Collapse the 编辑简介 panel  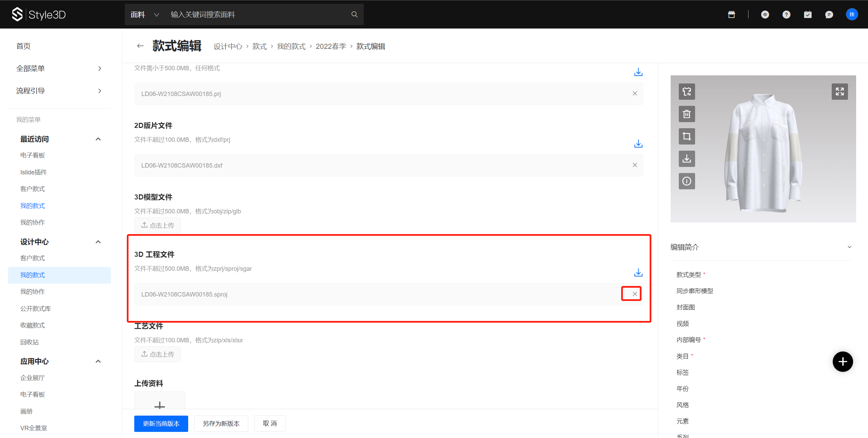coord(849,247)
